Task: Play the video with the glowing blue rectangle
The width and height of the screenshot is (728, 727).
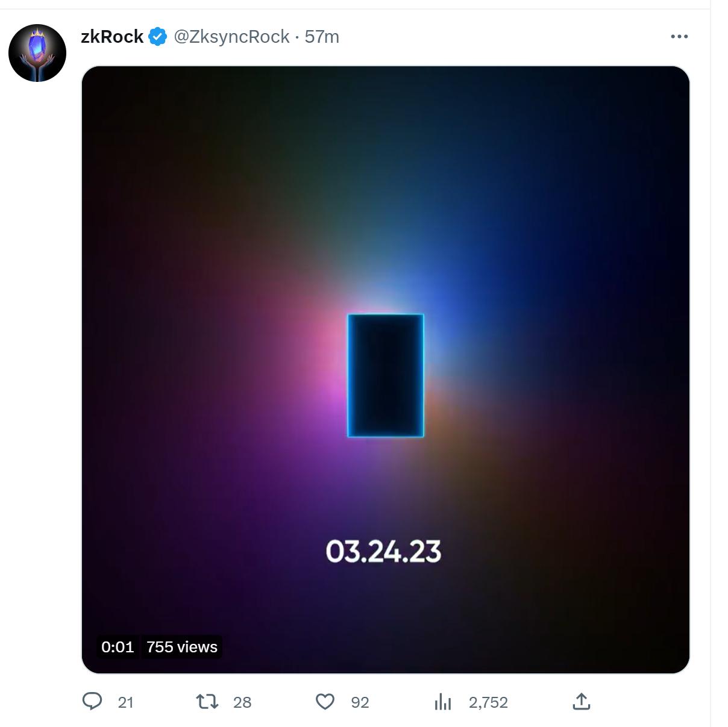Action: point(386,375)
